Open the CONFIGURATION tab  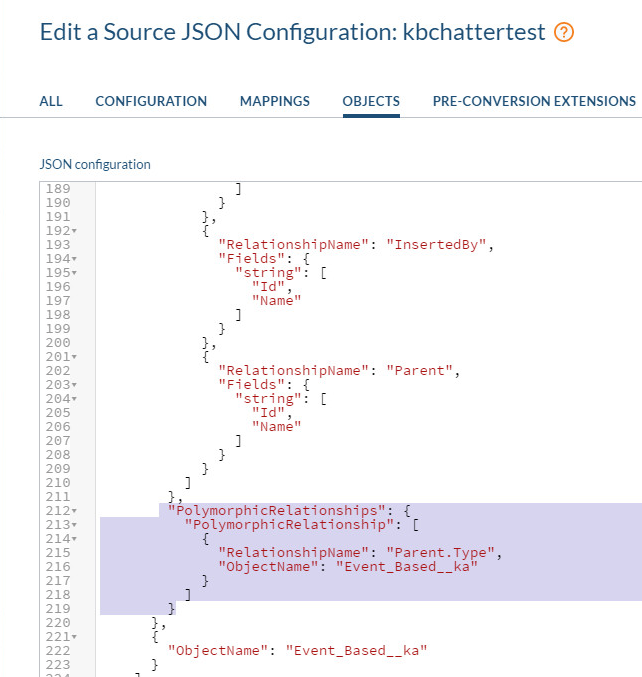[x=151, y=101]
